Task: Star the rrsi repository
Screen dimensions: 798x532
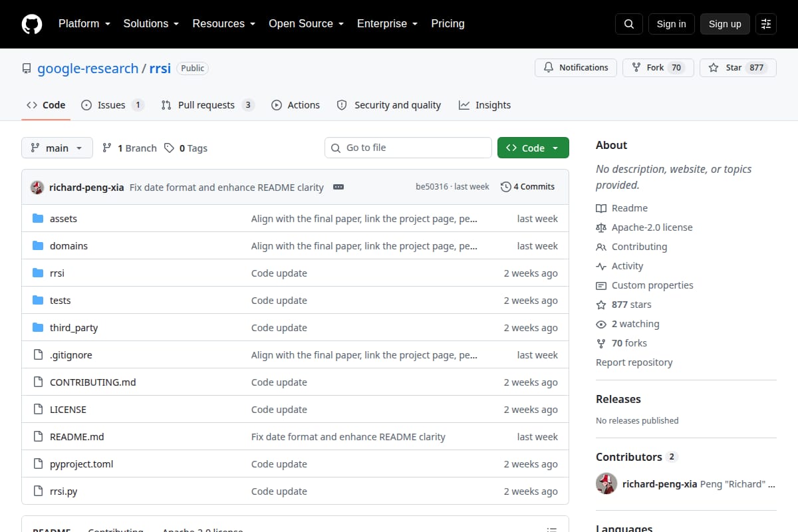Action: coord(737,68)
